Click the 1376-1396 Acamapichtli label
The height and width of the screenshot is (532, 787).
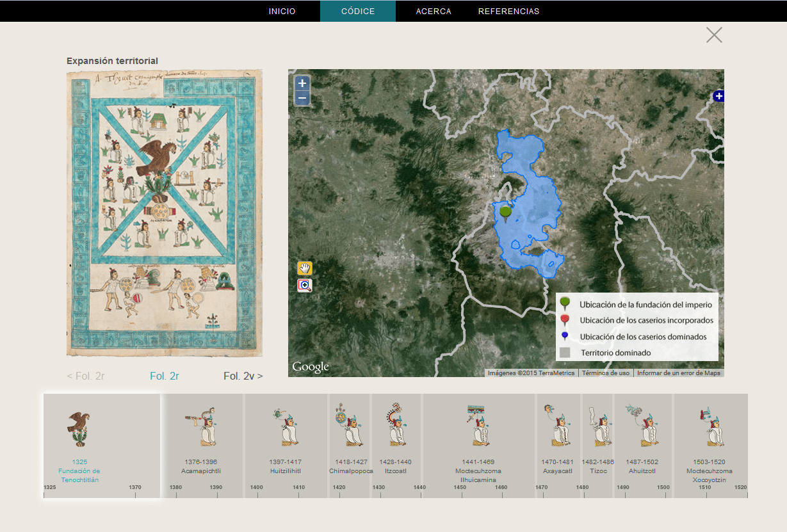[201, 466]
